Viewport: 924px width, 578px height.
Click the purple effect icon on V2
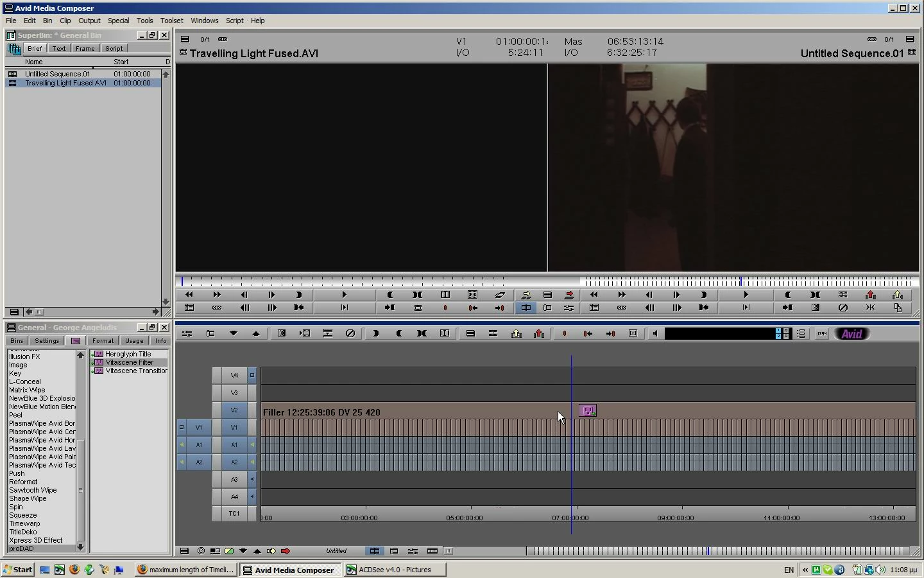pyautogui.click(x=588, y=410)
